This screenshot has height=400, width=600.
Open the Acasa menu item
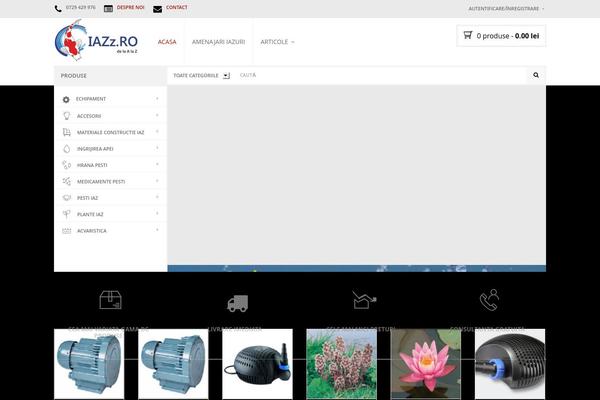point(167,42)
